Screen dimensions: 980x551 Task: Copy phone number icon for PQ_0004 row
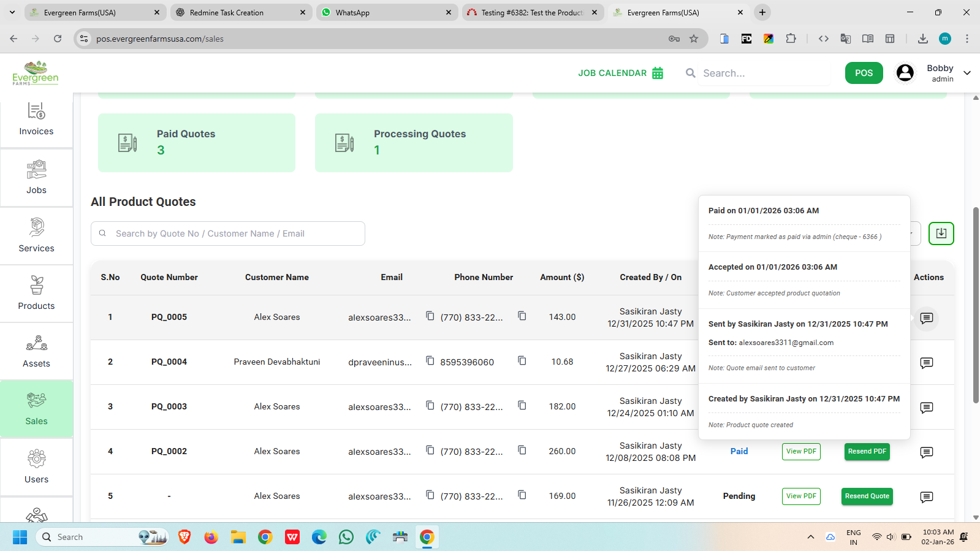coord(522,360)
